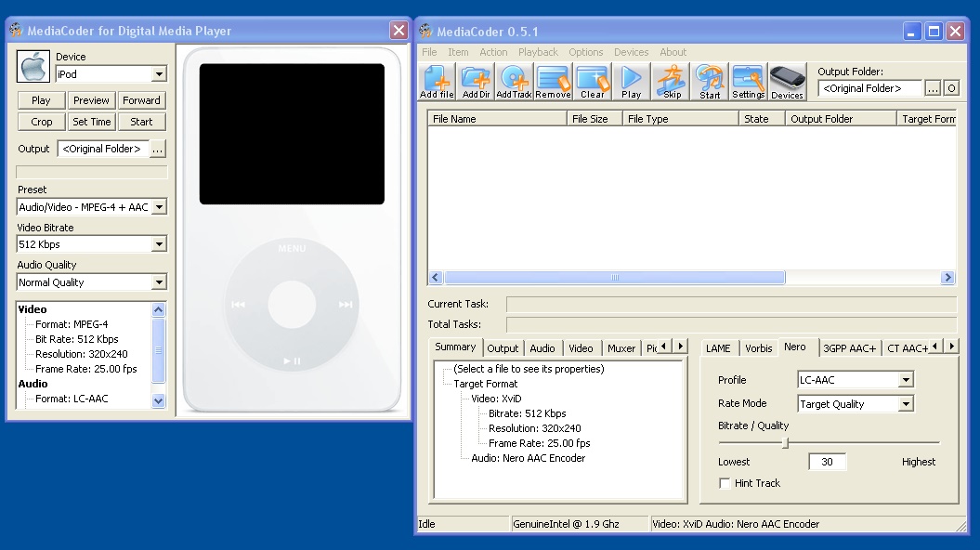Click the Clear list toolbar icon
This screenshot has height=550, width=980.
click(593, 81)
